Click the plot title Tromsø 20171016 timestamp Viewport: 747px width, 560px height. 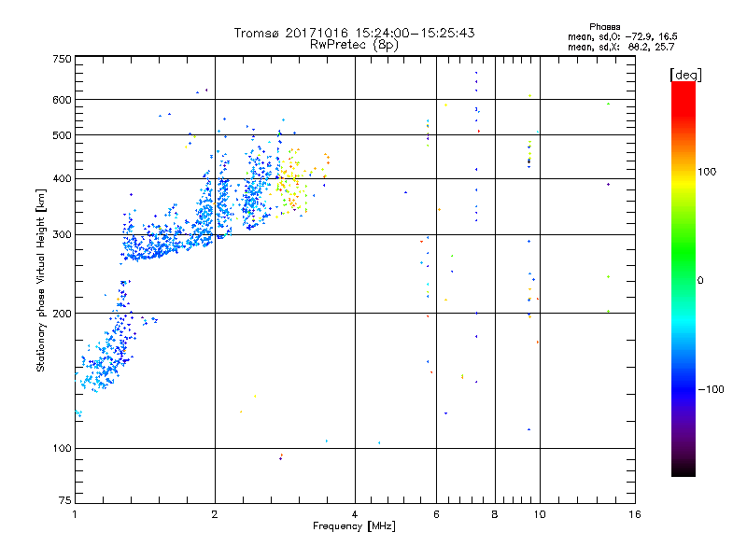[x=354, y=33]
